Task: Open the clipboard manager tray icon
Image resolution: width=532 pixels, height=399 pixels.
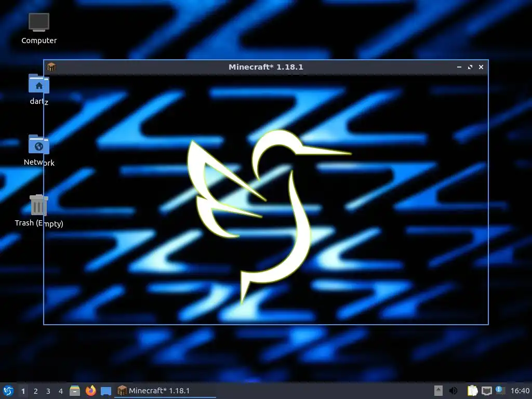Action: tap(472, 391)
